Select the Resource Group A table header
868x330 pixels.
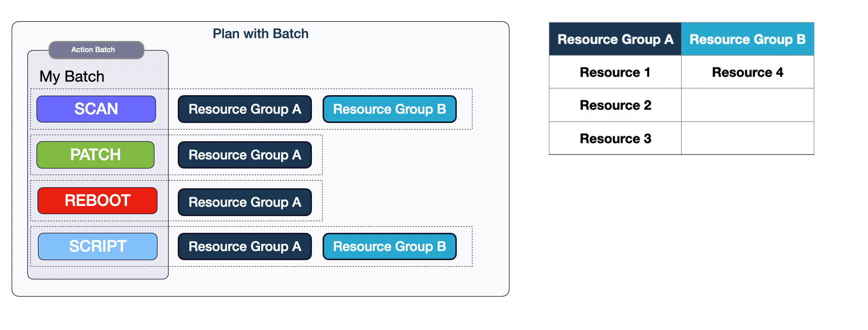[615, 39]
